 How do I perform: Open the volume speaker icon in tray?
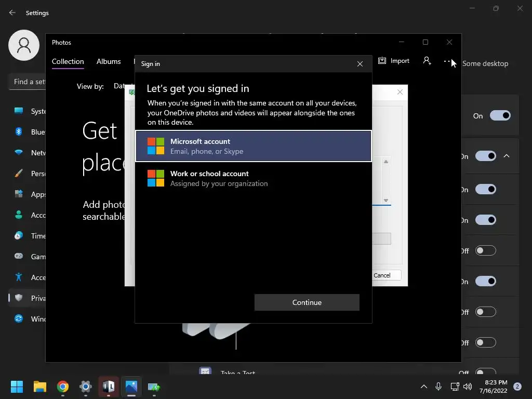click(468, 387)
